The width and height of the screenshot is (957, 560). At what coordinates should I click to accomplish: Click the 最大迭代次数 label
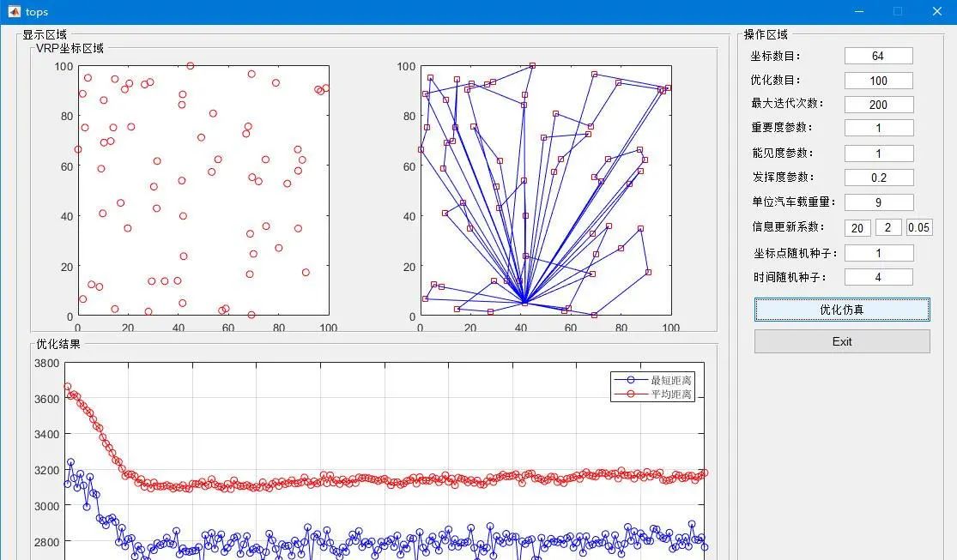(787, 103)
